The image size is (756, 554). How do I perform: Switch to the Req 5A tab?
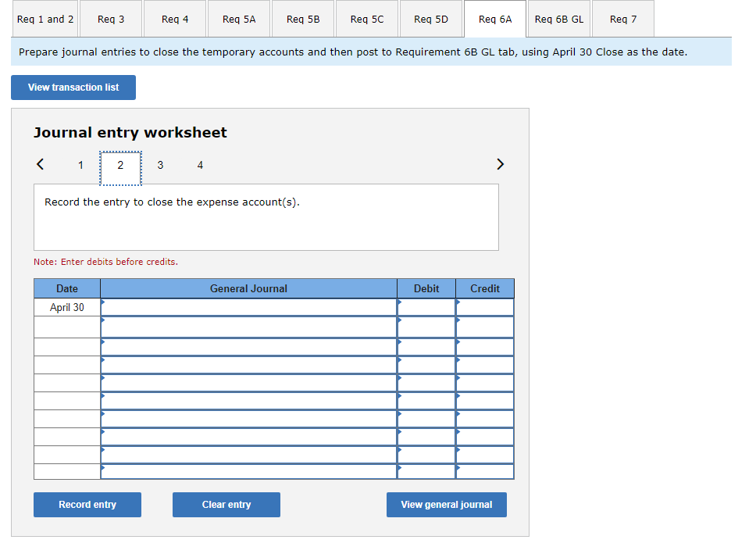pos(239,20)
